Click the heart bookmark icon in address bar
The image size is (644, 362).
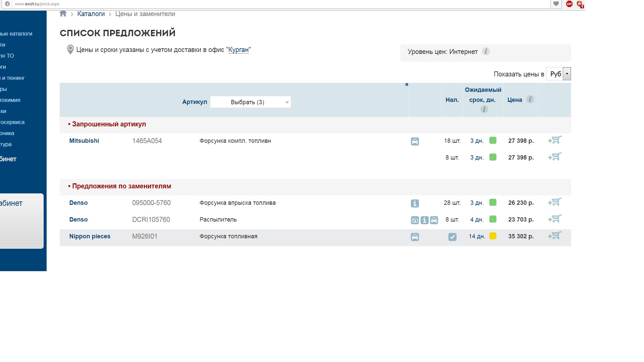[556, 4]
